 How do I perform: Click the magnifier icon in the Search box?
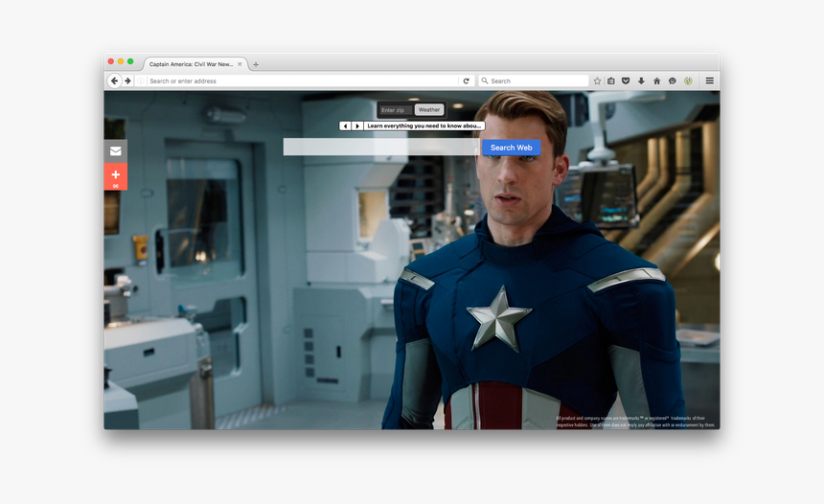pyautogui.click(x=485, y=80)
